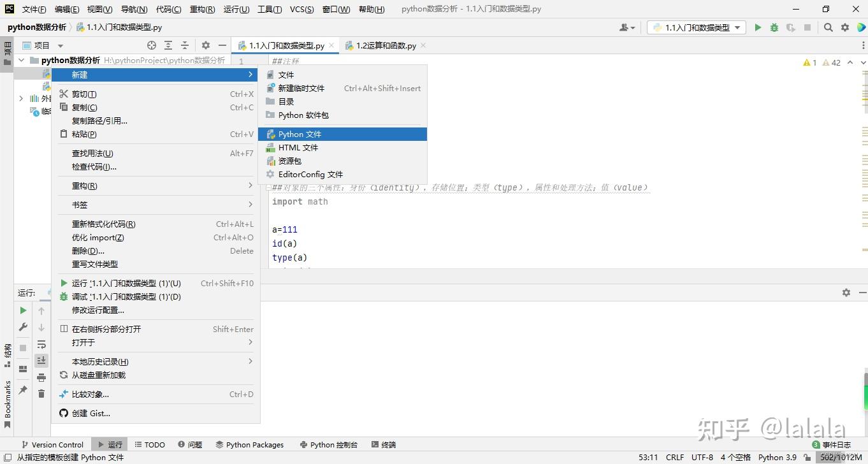Open Run panel settings gear
The height and width of the screenshot is (464, 868).
846,293
